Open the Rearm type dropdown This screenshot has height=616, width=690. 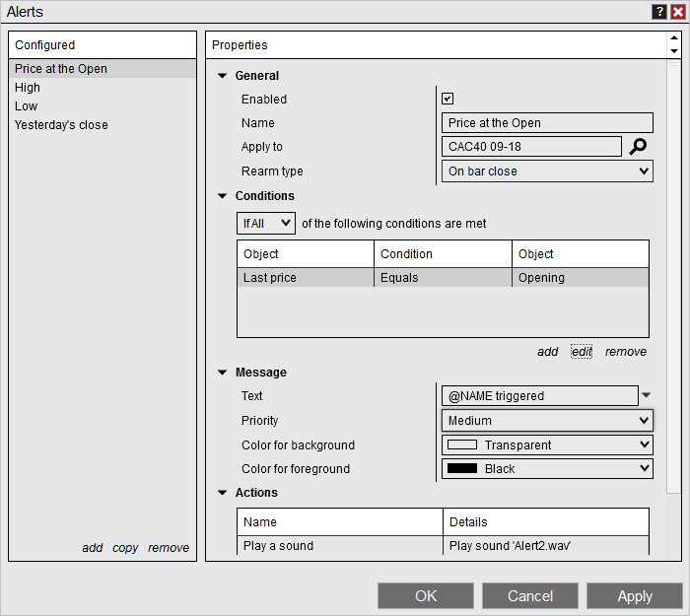click(x=547, y=171)
